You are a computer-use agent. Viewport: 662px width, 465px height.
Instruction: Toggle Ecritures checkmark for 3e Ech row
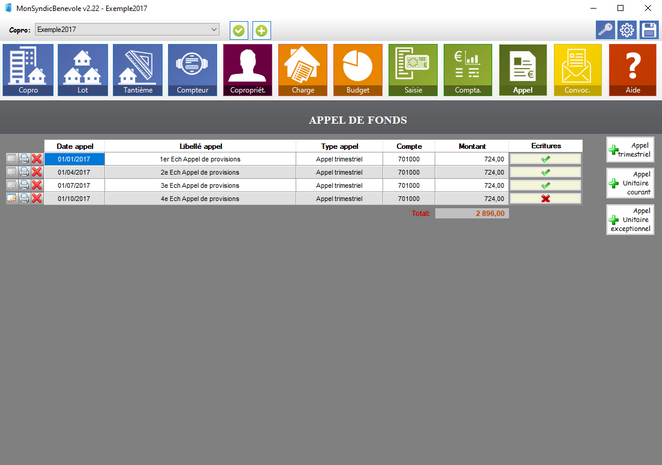[x=545, y=185]
